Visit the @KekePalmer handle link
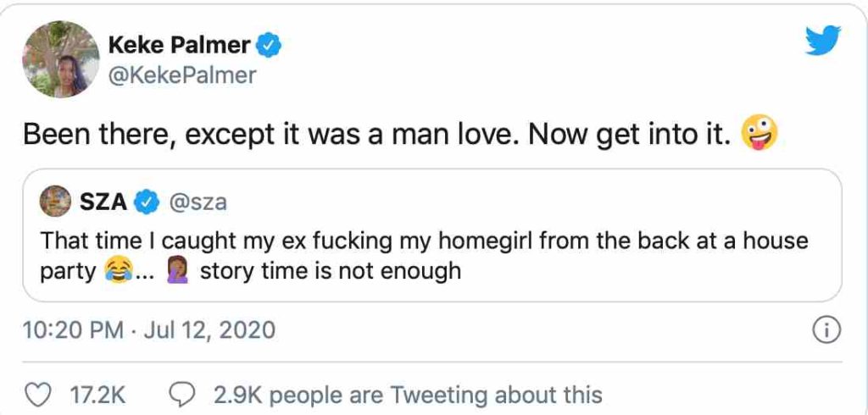 (182, 75)
